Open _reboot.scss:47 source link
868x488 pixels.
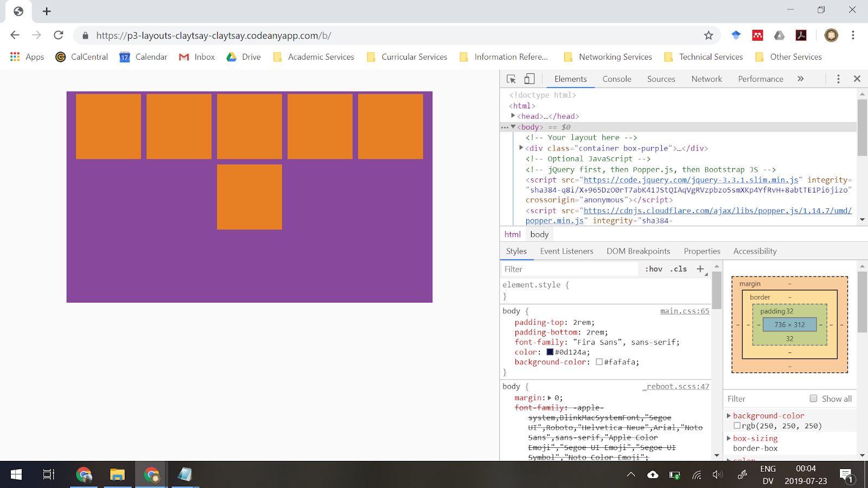pyautogui.click(x=676, y=387)
